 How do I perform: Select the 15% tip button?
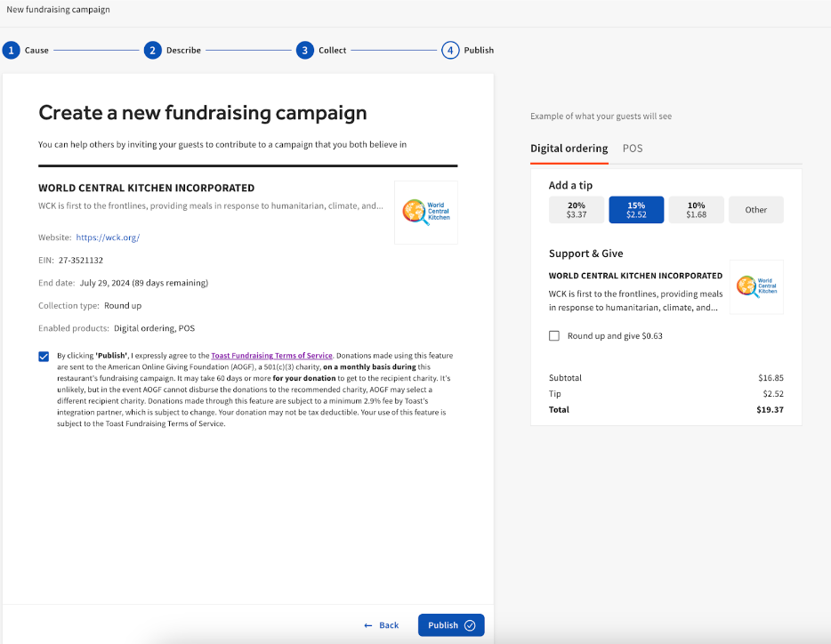point(636,210)
